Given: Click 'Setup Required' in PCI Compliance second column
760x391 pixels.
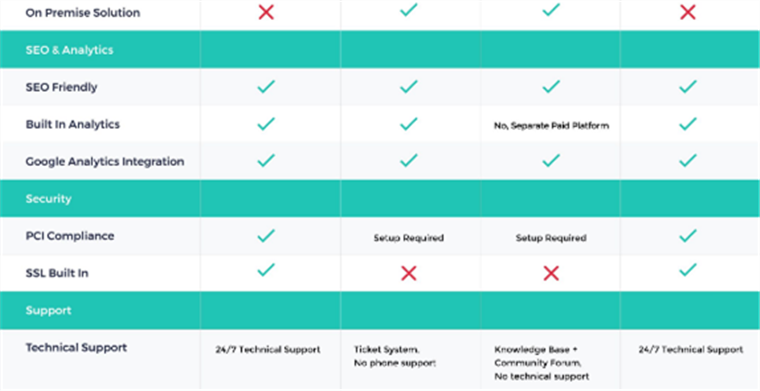Looking at the screenshot, I should (409, 238).
